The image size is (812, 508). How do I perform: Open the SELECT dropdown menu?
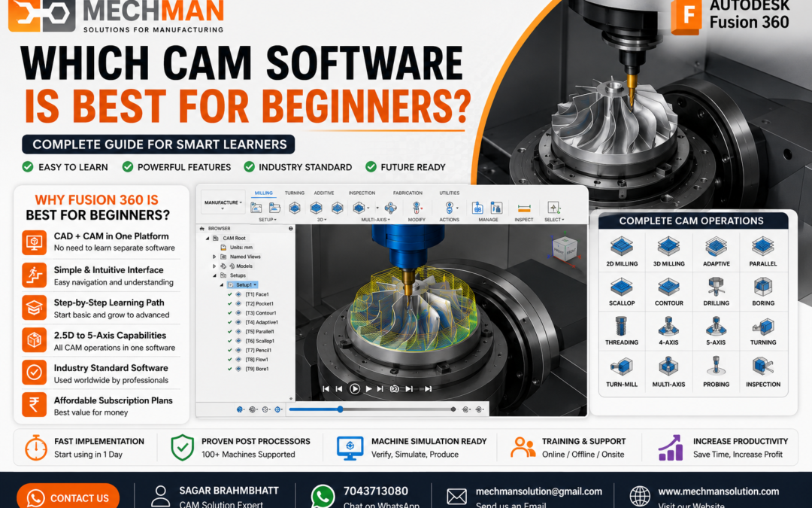click(554, 220)
